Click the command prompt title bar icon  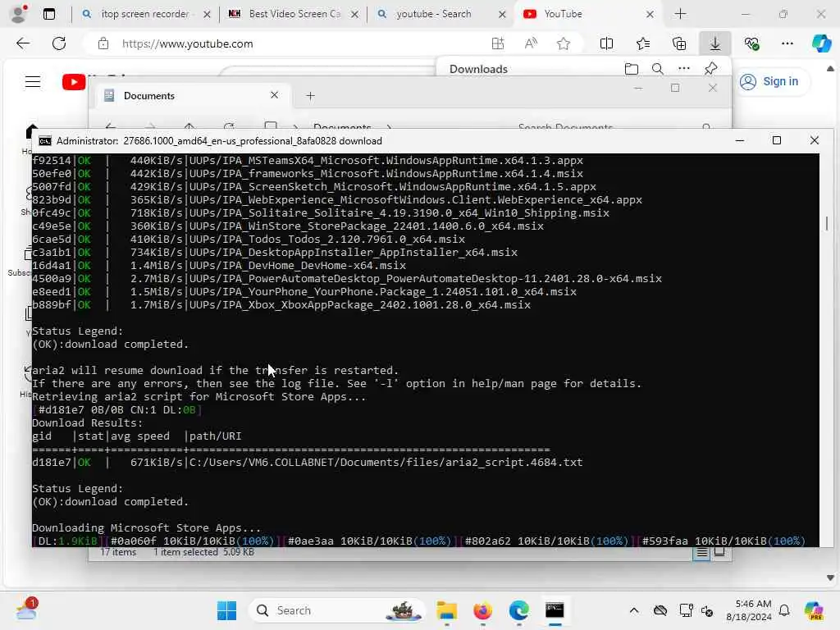[45, 141]
